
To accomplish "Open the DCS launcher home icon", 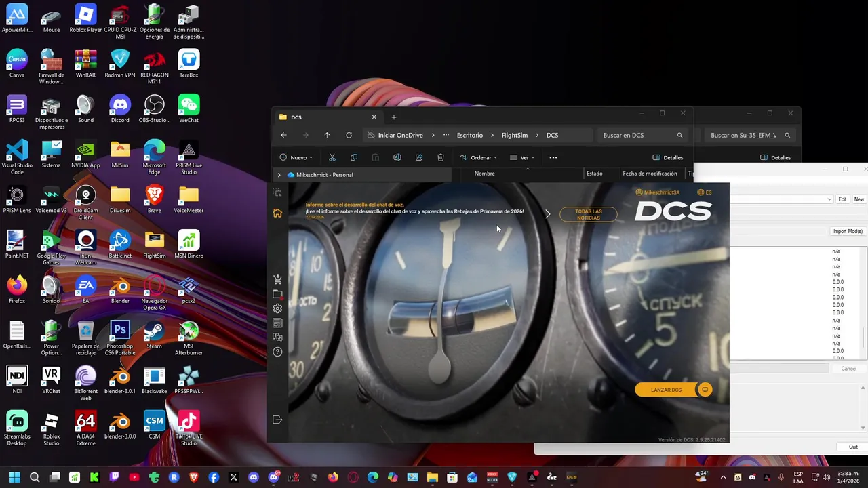I will click(x=277, y=213).
